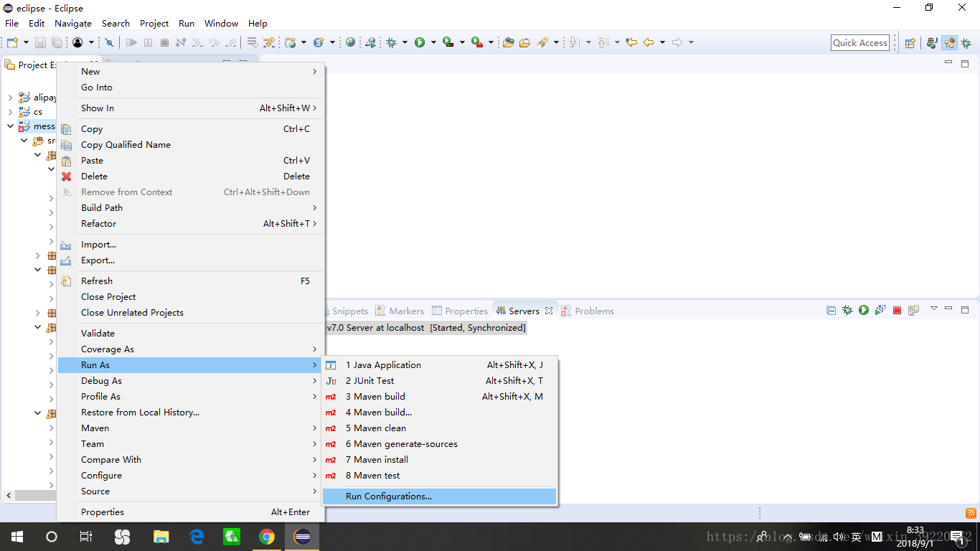
Task: Open the Web Browser globe icon
Action: (x=349, y=42)
